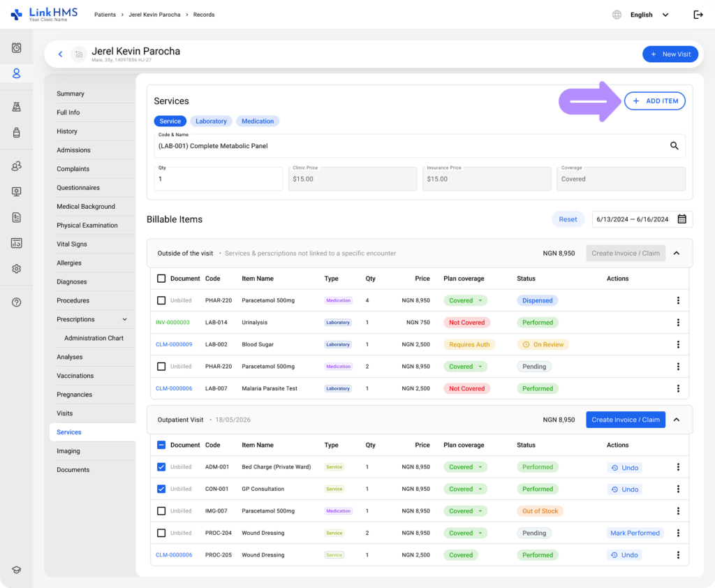Open Covered dropdown for Pending Paracetamol row
This screenshot has width=715, height=588.
pyautogui.click(x=466, y=367)
